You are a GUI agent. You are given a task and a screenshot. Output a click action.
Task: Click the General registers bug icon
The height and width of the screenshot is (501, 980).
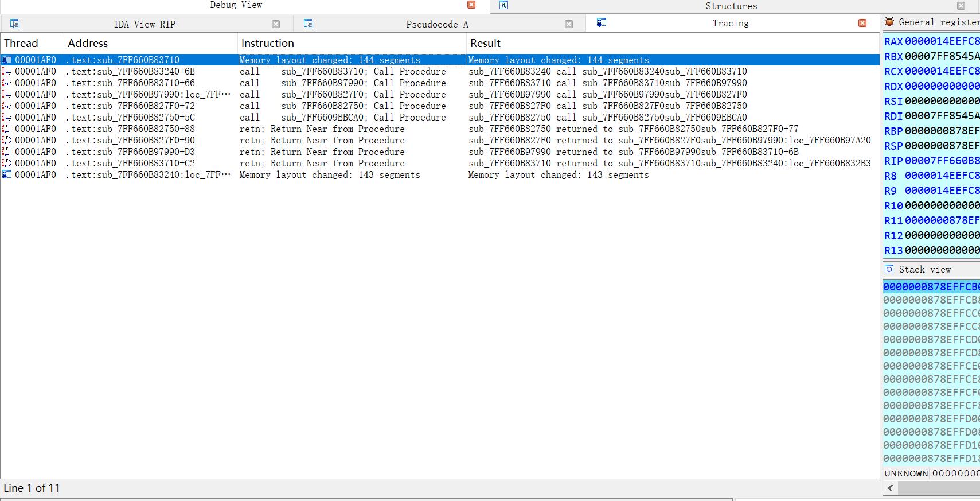[x=889, y=22]
